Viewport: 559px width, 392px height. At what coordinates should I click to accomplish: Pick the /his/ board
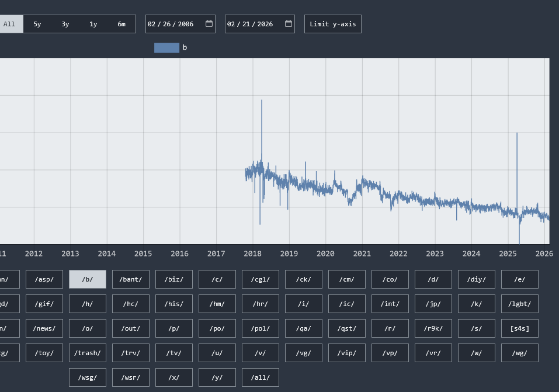pyautogui.click(x=174, y=304)
